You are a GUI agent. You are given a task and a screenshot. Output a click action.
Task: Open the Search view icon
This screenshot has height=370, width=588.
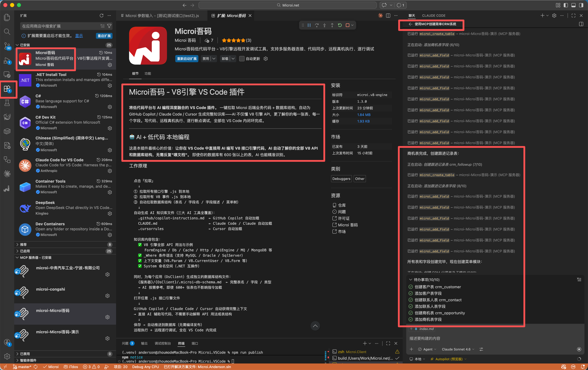pyautogui.click(x=7, y=32)
